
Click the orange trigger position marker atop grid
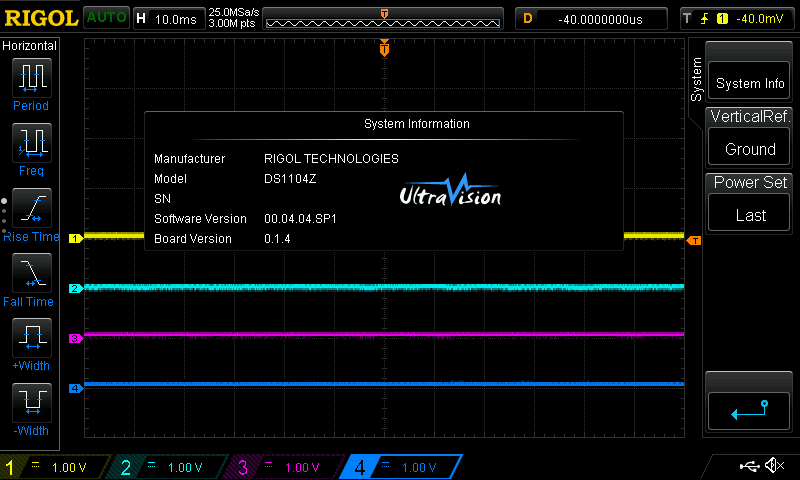point(384,48)
